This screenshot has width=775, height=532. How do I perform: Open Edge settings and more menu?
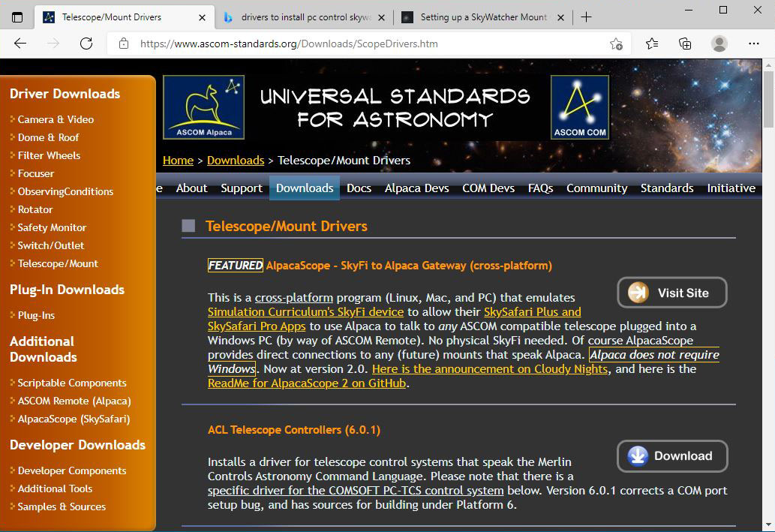click(754, 44)
